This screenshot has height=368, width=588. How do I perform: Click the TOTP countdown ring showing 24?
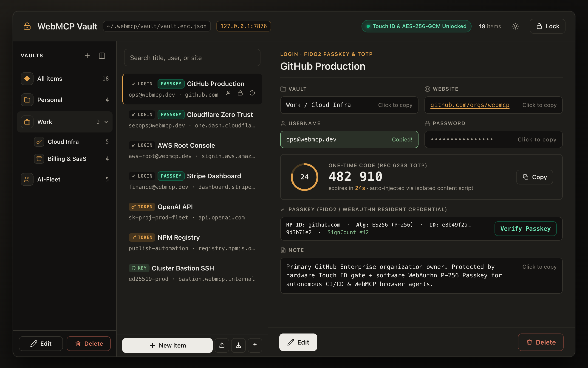(304, 177)
